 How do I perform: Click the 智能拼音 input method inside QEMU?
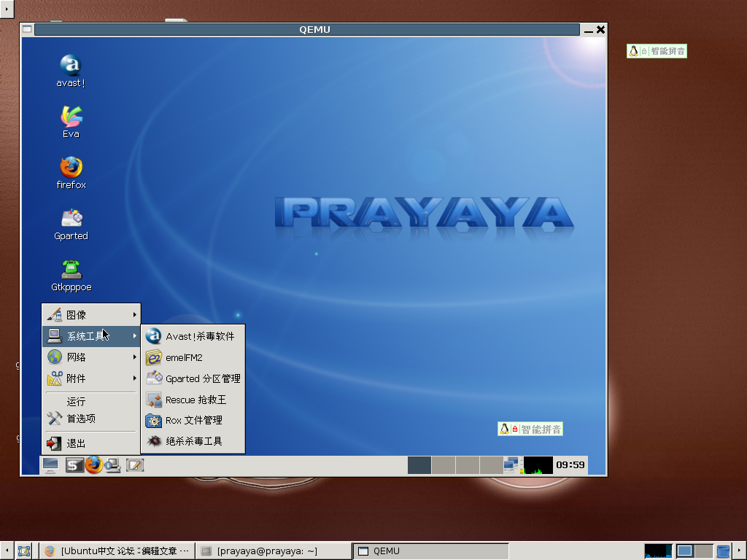(x=530, y=429)
